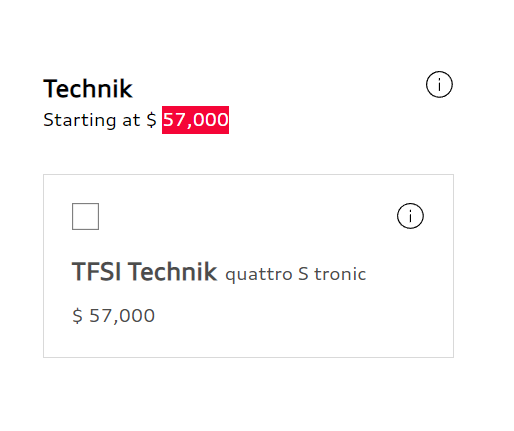Click the dollar sign after 'Starting at'
The image size is (514, 431).
[x=151, y=120]
